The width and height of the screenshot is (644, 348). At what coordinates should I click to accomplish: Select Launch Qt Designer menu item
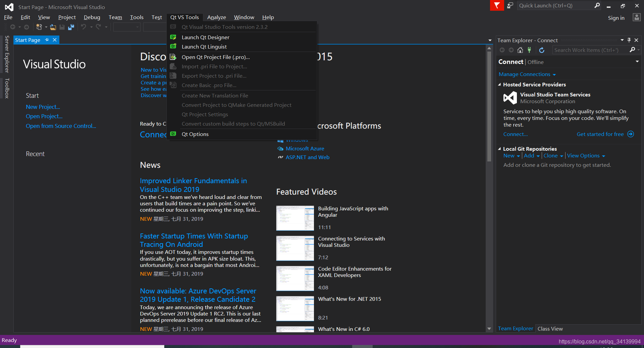pyautogui.click(x=241, y=37)
